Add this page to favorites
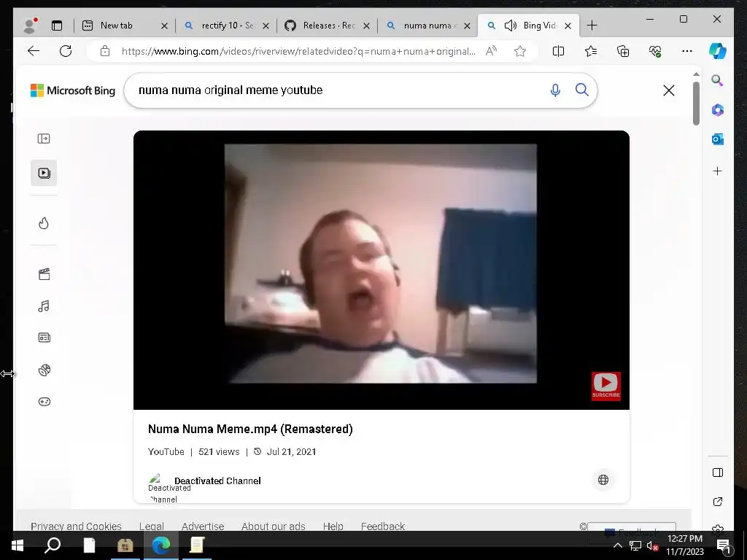Screen dimensions: 747x560 coord(519,51)
